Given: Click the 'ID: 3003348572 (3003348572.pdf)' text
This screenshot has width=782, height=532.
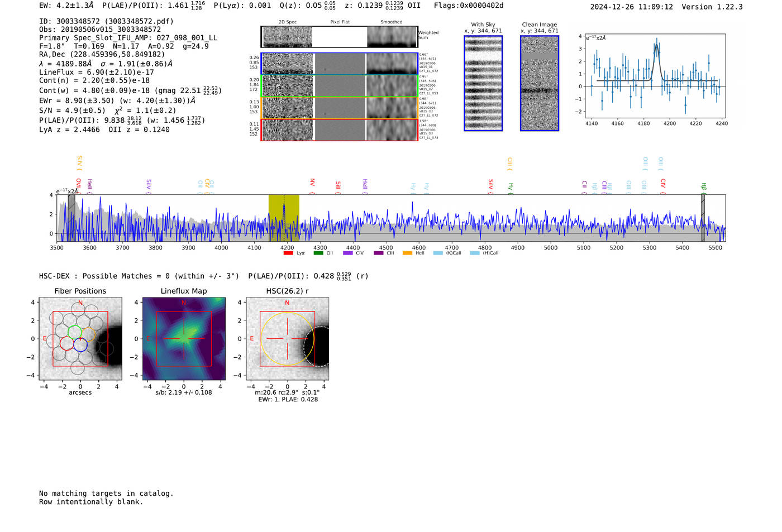Looking at the screenshot, I should [x=106, y=21].
